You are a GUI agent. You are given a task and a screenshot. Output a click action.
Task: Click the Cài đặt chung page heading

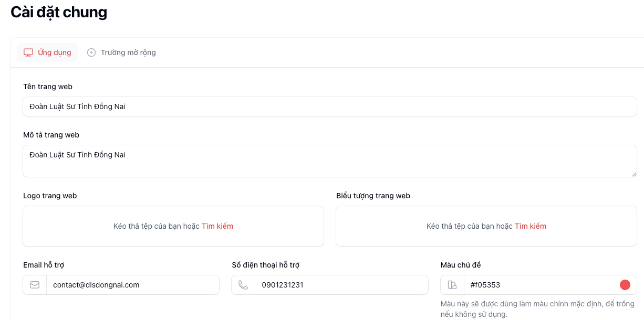click(59, 12)
